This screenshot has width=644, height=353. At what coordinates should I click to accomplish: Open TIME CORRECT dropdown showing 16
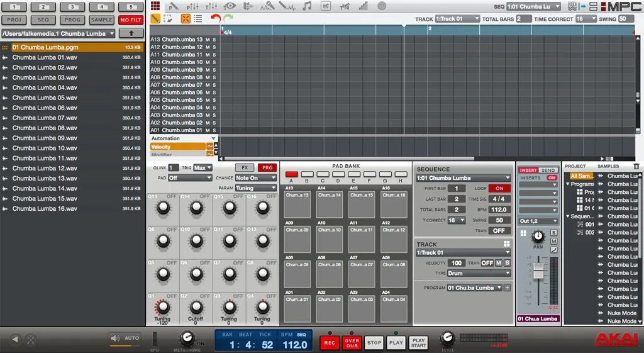[586, 19]
